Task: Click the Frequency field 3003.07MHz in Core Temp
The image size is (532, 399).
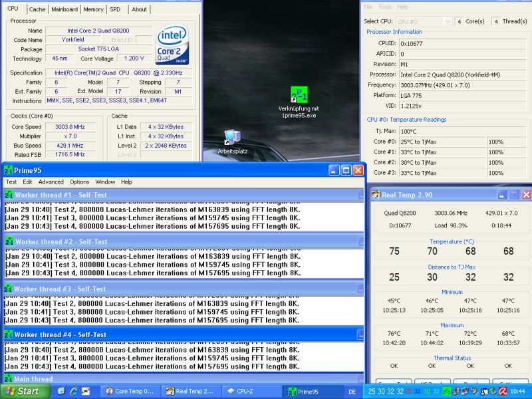Action: 463,85
